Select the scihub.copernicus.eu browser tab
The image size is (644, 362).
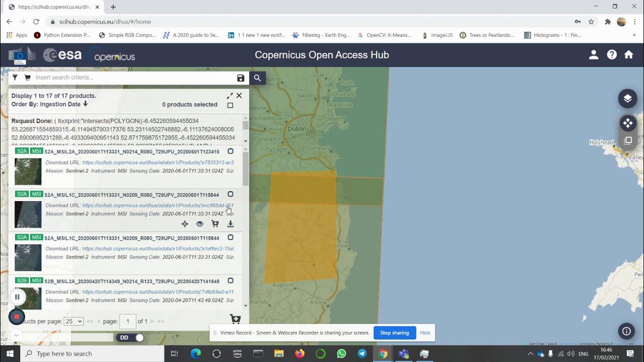tap(54, 7)
